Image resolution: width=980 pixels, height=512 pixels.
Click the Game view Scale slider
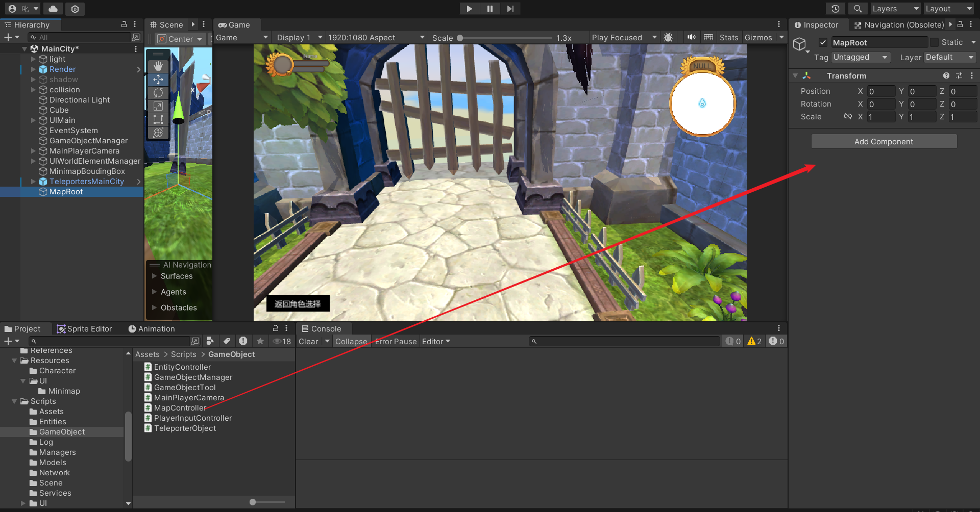(504, 38)
